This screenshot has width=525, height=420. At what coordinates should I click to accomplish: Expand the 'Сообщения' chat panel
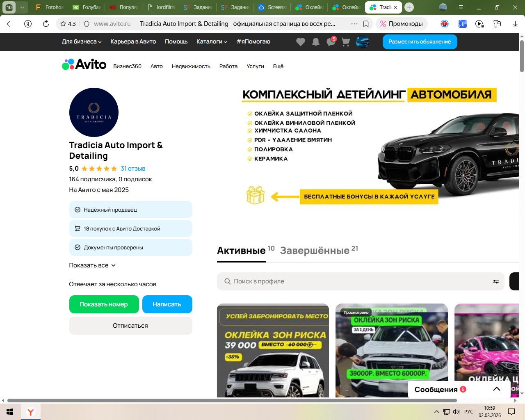pyautogui.click(x=459, y=389)
